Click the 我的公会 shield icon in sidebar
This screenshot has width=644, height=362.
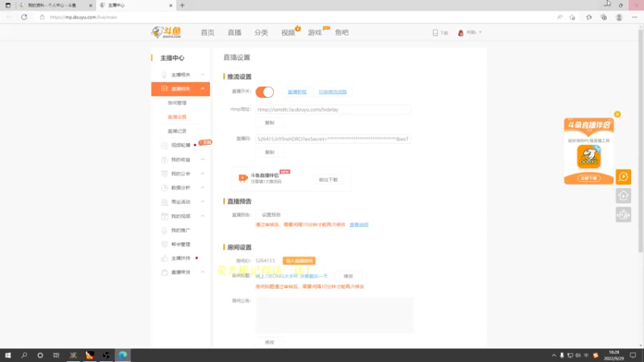coord(164,174)
